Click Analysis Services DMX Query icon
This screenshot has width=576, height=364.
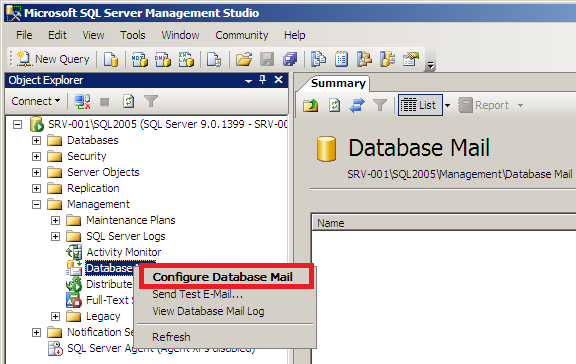[x=163, y=59]
